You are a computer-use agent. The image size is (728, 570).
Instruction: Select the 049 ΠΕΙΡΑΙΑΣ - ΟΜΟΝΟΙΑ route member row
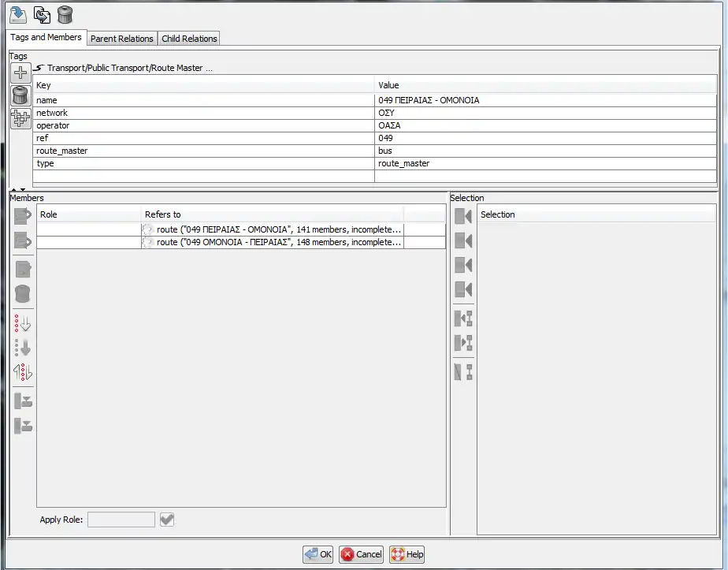pyautogui.click(x=272, y=229)
